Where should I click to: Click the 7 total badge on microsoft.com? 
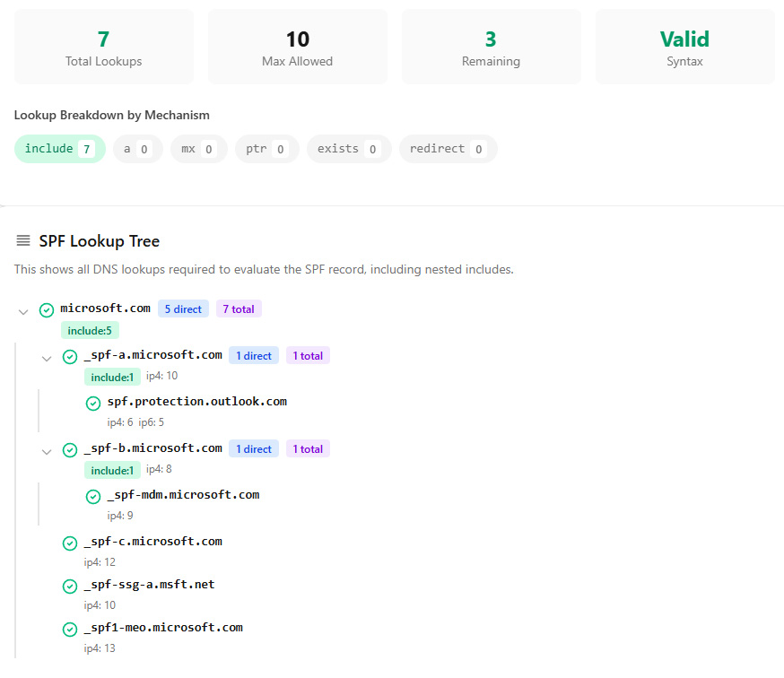click(239, 309)
